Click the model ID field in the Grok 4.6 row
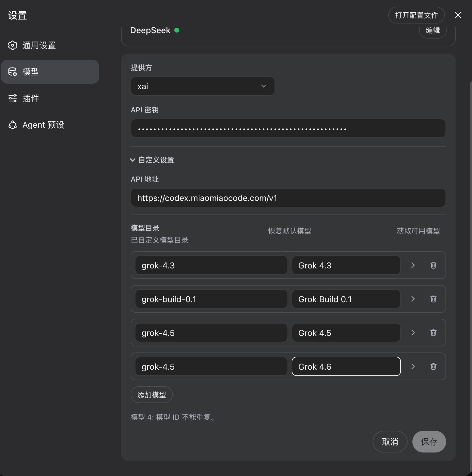Viewport: 472px width, 476px height. point(211,366)
